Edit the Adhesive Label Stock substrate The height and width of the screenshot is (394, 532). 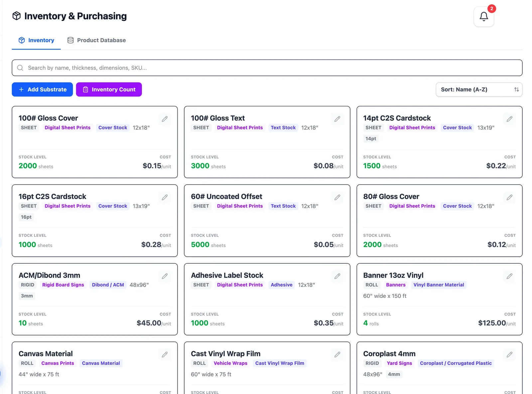tap(337, 276)
